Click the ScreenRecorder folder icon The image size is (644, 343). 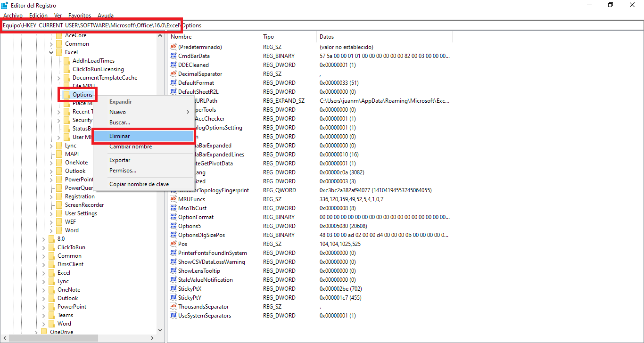point(59,205)
